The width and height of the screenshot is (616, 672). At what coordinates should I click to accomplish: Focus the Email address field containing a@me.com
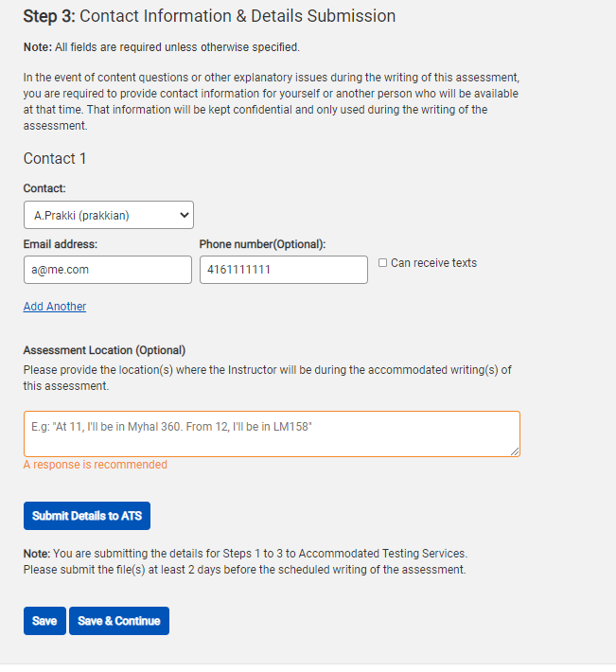(x=108, y=270)
